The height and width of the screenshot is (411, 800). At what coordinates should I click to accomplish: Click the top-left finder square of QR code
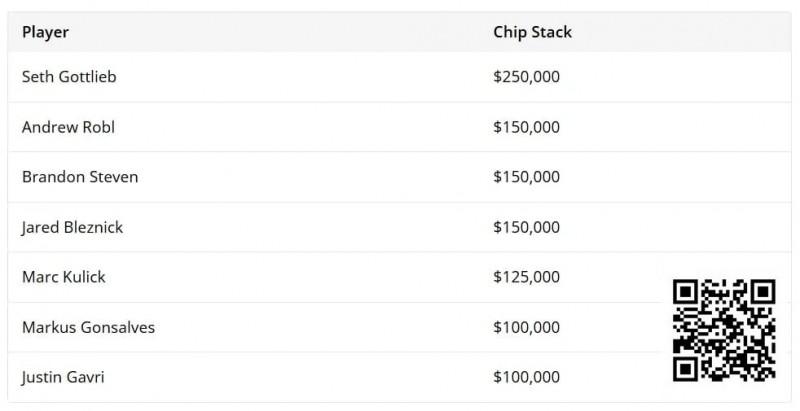686,292
